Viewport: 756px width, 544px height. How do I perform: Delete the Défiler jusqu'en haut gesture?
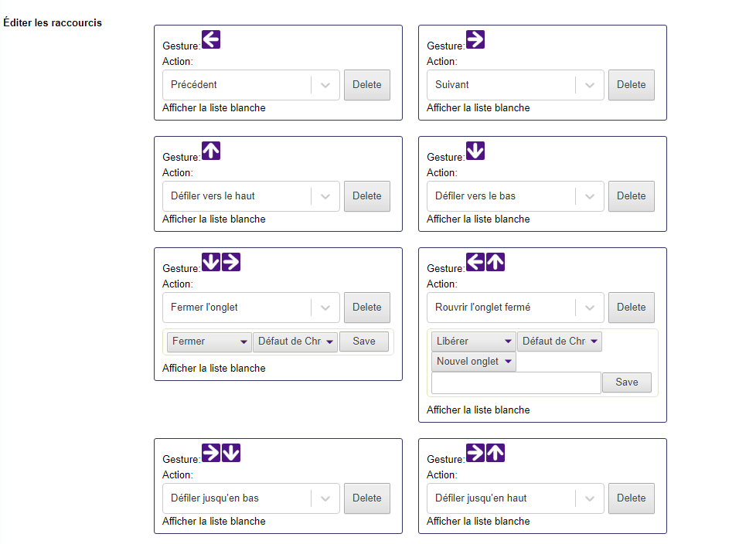click(x=631, y=498)
